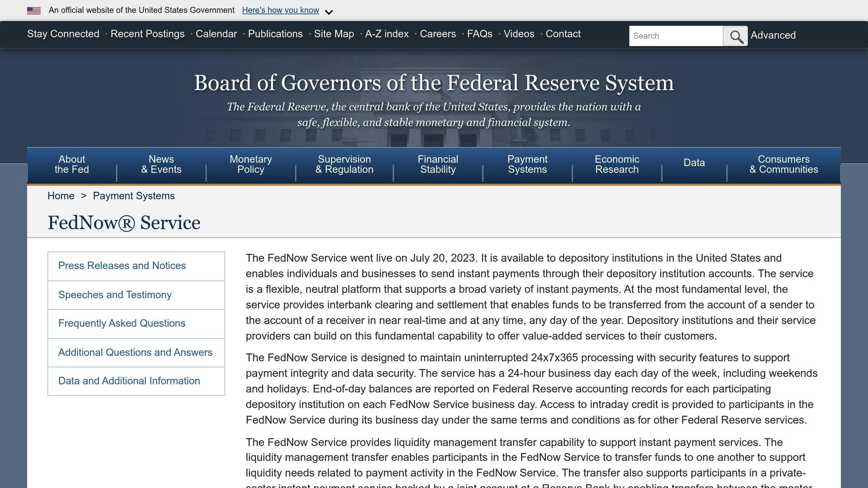Open the Data section
The height and width of the screenshot is (488, 868).
[694, 163]
